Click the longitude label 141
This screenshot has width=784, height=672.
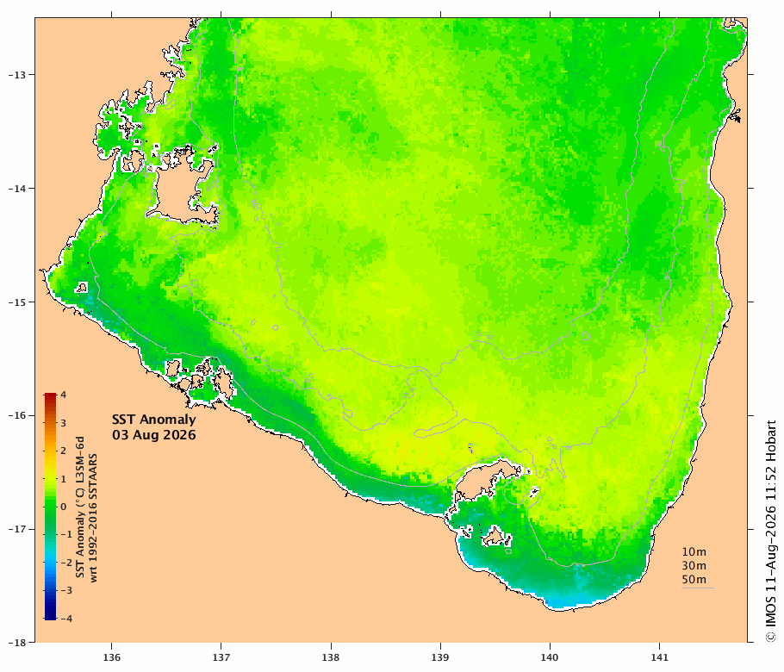click(659, 657)
